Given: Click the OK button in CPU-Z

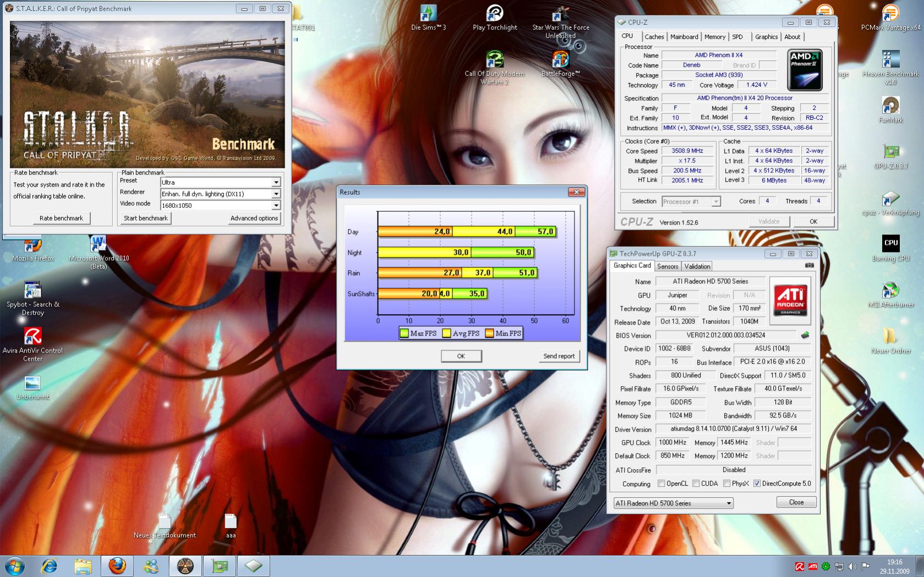Looking at the screenshot, I should coord(813,222).
